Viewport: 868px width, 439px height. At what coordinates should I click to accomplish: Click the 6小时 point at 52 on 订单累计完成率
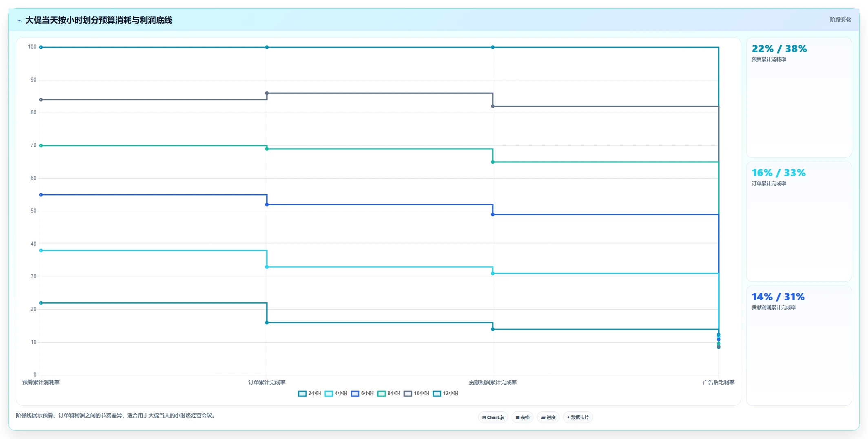pyautogui.click(x=267, y=204)
